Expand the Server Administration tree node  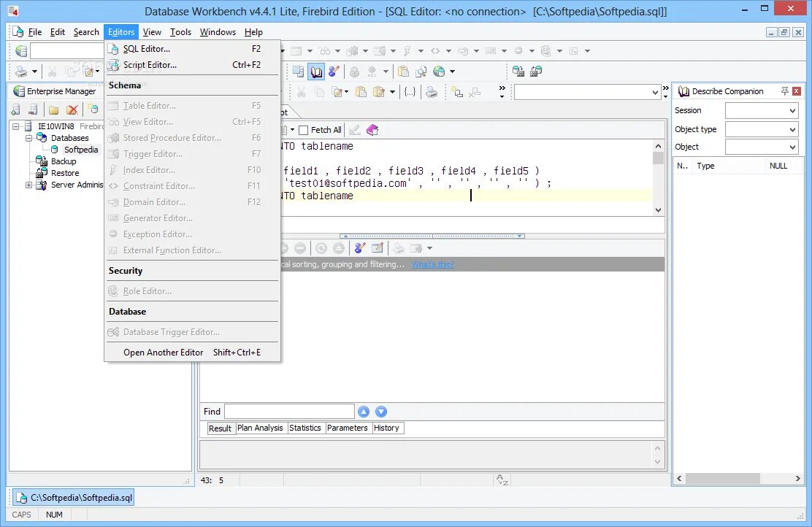coord(28,185)
